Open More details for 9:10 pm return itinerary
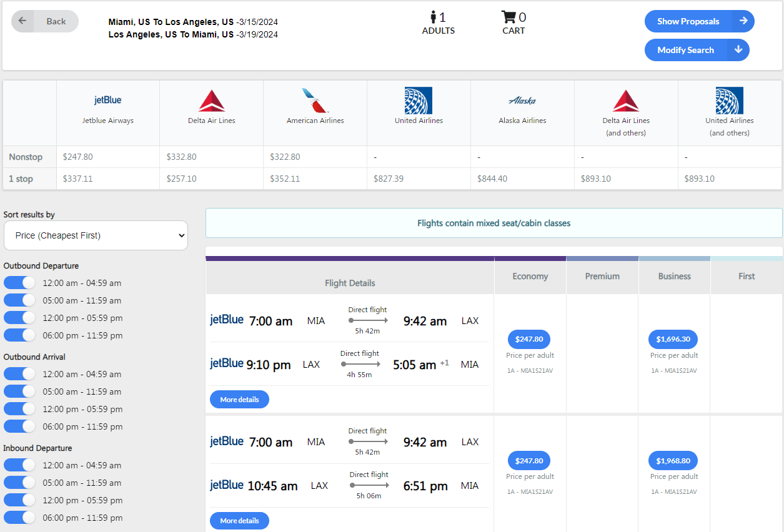The image size is (784, 532). (x=239, y=399)
